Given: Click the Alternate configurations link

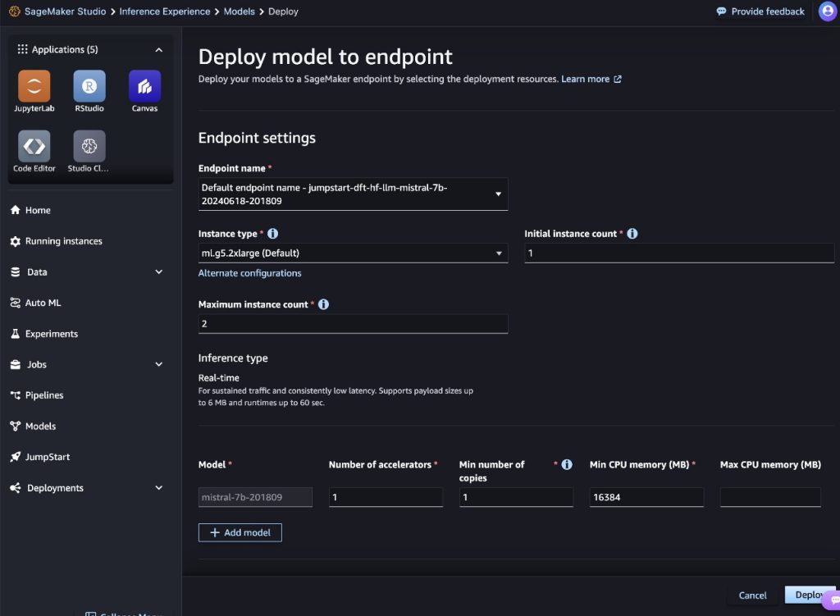Looking at the screenshot, I should 249,273.
